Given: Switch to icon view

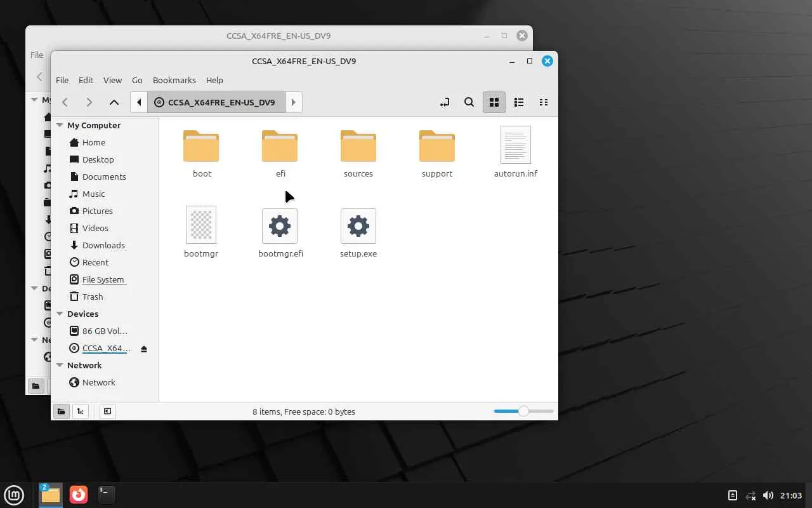Looking at the screenshot, I should pyautogui.click(x=494, y=102).
